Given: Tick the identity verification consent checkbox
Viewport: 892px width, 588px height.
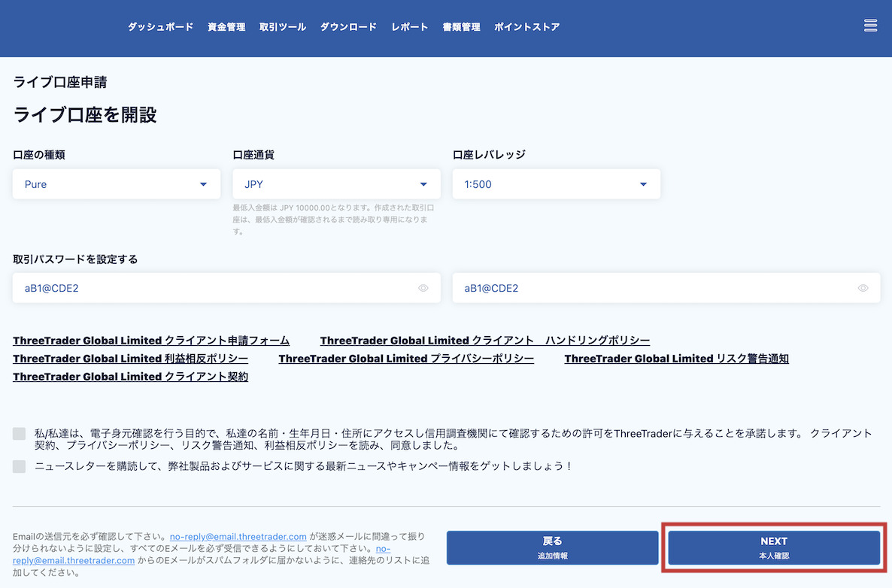Looking at the screenshot, I should pyautogui.click(x=20, y=433).
